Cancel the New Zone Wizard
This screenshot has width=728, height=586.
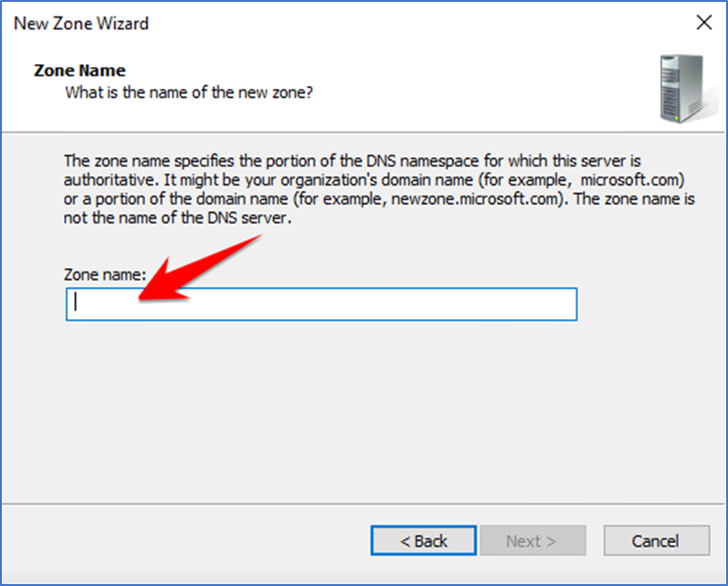657,540
